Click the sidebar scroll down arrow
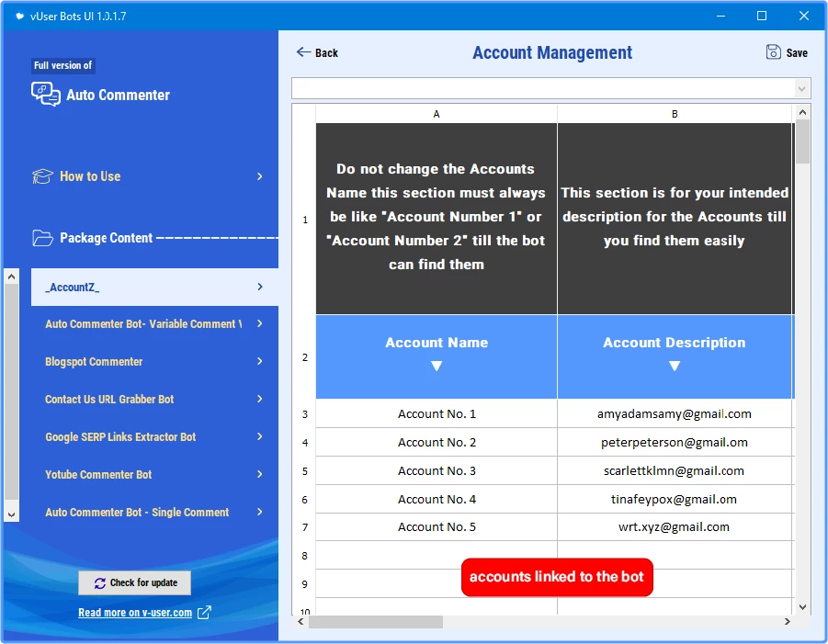The height and width of the screenshot is (644, 828). coord(12,514)
